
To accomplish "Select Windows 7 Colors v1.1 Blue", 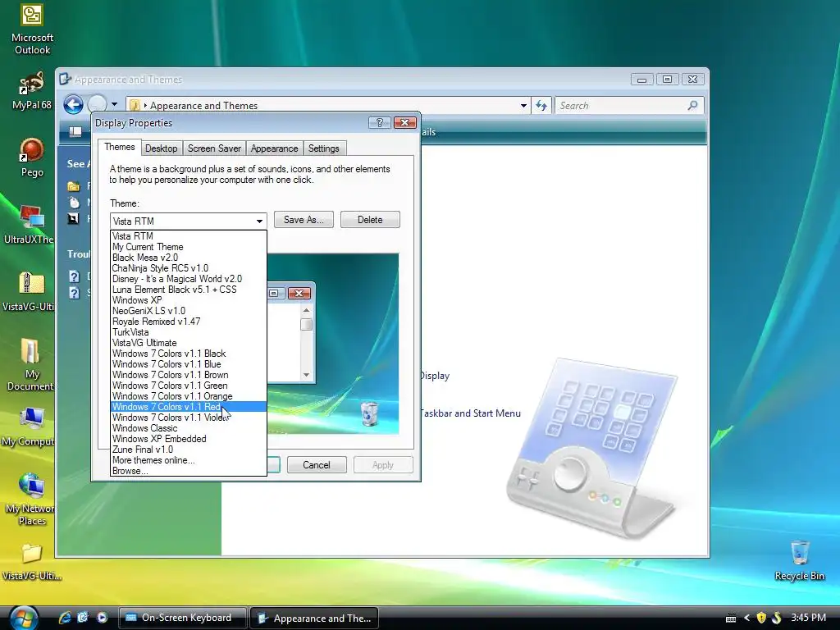I will tap(189, 364).
